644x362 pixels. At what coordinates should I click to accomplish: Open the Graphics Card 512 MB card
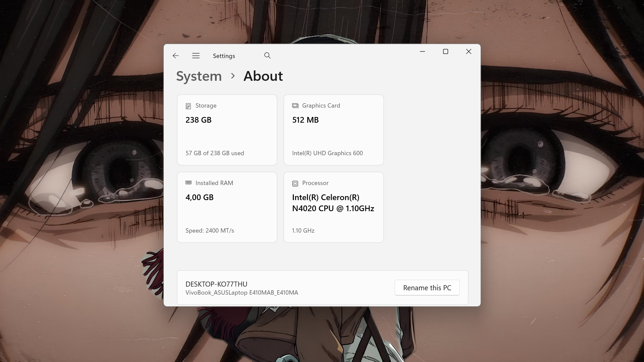pos(334,130)
